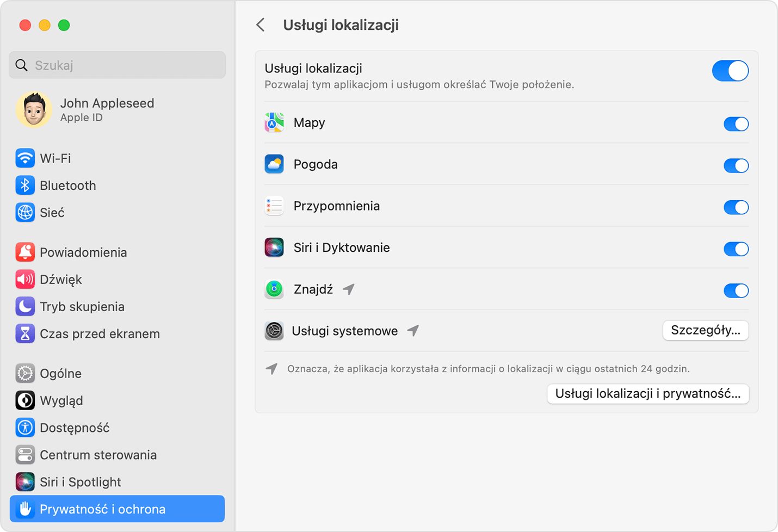Click the location arrow next to Znajdź

click(x=349, y=289)
